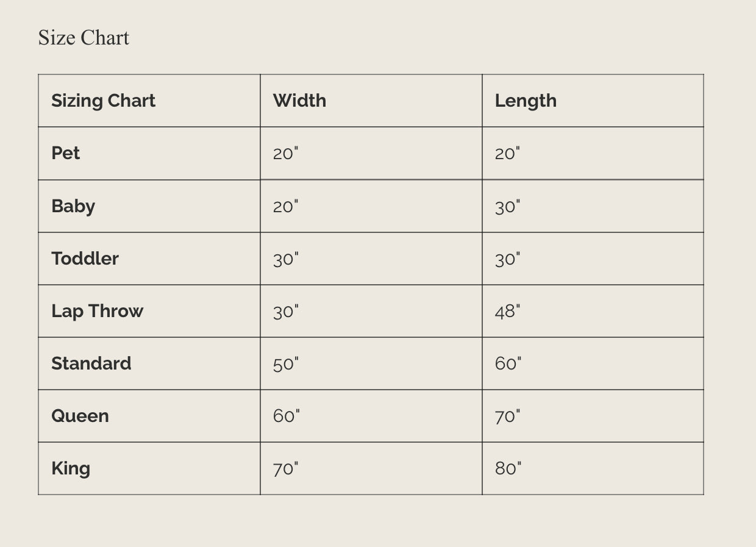Click the Queen length value 70"
This screenshot has width=756, height=547.
pyautogui.click(x=507, y=416)
